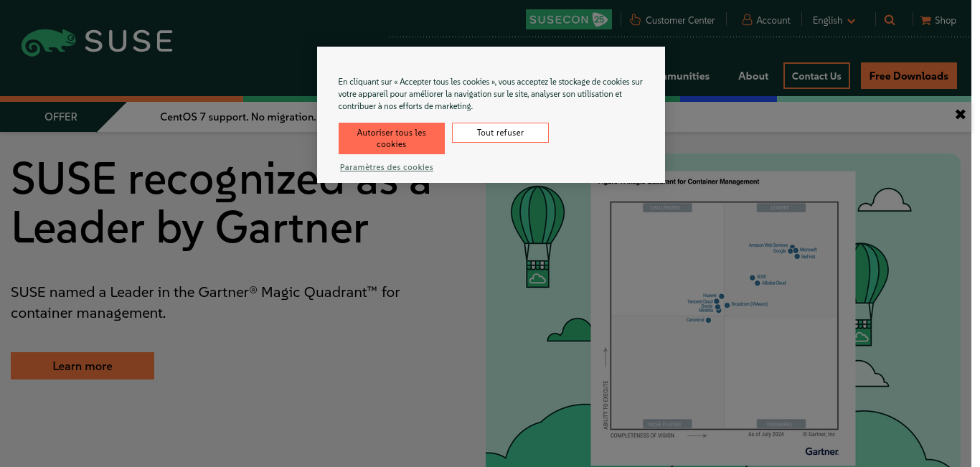Open the Shop cart link
This screenshot has width=980, height=467.
click(x=938, y=20)
